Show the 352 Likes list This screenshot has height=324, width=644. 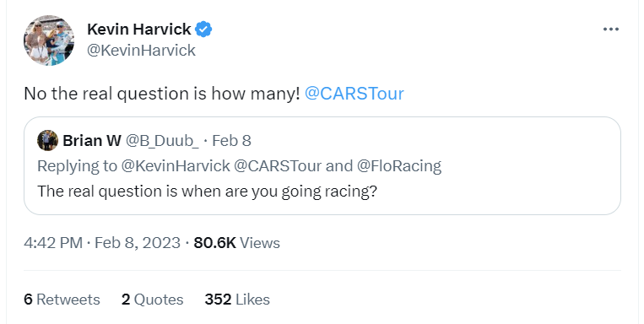coord(237,300)
